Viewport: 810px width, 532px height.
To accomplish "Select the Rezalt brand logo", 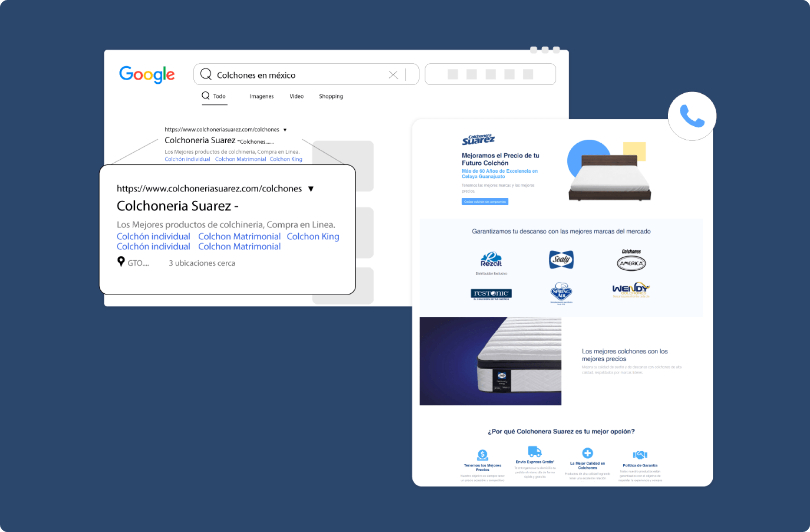I will coord(491,260).
